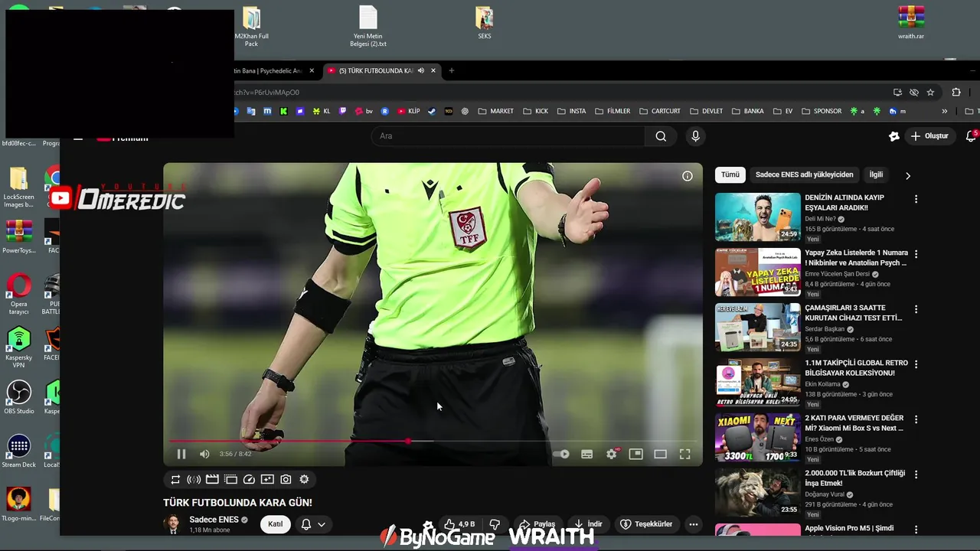Click the dashed-frame icon below the player
The width and height of the screenshot is (980, 551).
point(230,479)
